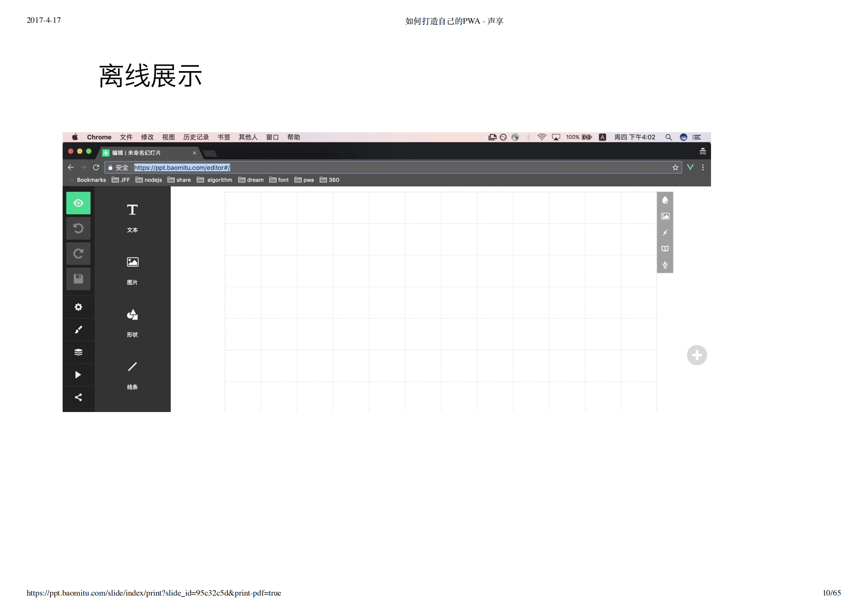Select the 文本 (Text) insert tool
Screen dimensions: 868x613
132,216
